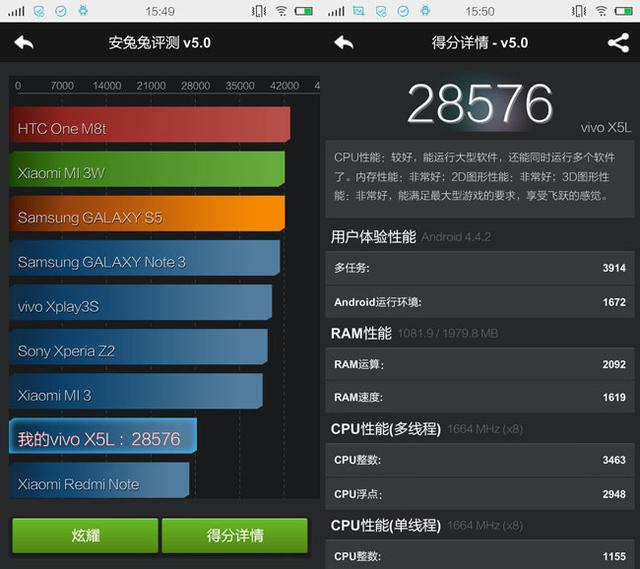640x569 pixels.
Task: Tap the vivo X5L device label
Action: pos(606,128)
